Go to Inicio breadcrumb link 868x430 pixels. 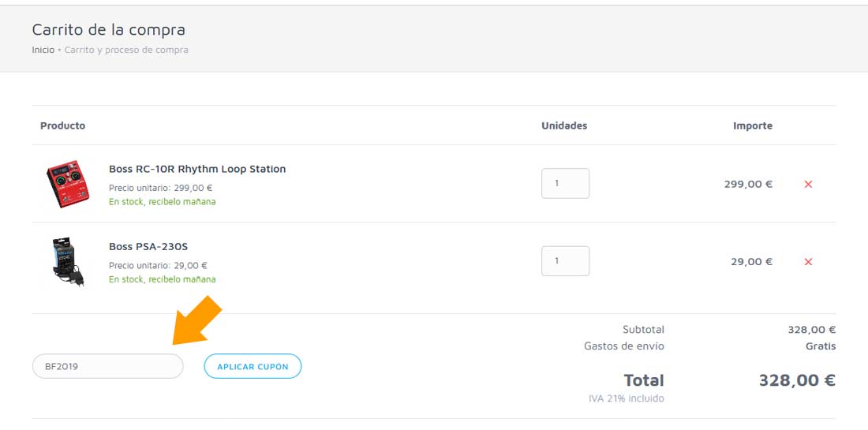[x=43, y=50]
